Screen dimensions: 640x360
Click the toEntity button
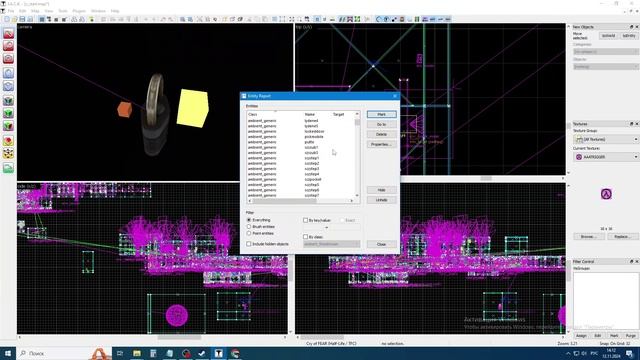click(x=629, y=36)
